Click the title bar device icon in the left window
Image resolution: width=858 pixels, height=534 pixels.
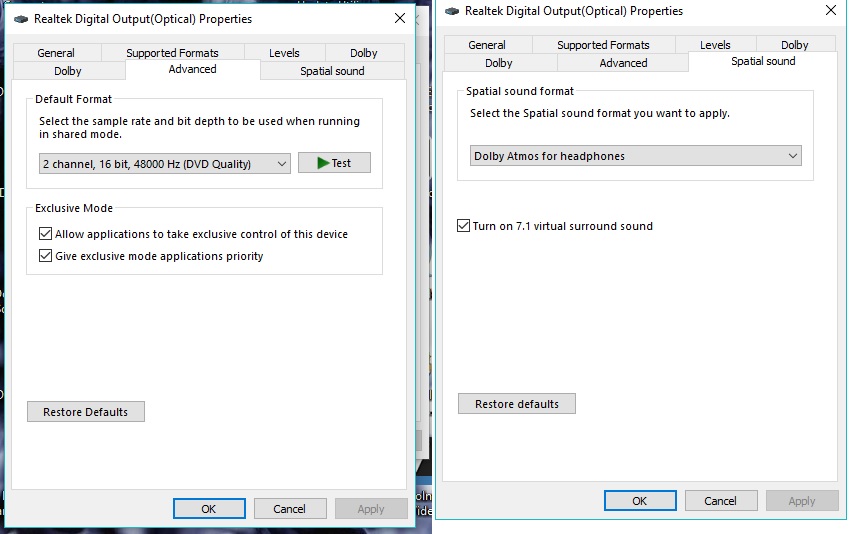pos(21,19)
